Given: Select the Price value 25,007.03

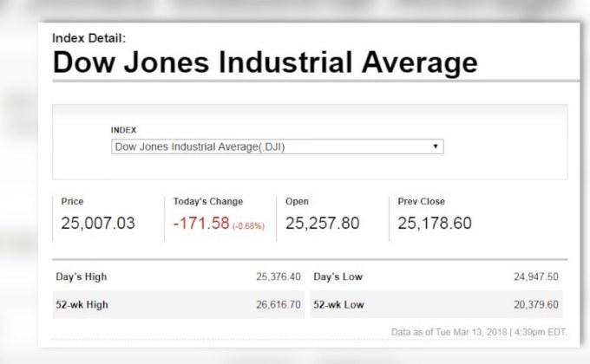Looking at the screenshot, I should [x=98, y=224].
